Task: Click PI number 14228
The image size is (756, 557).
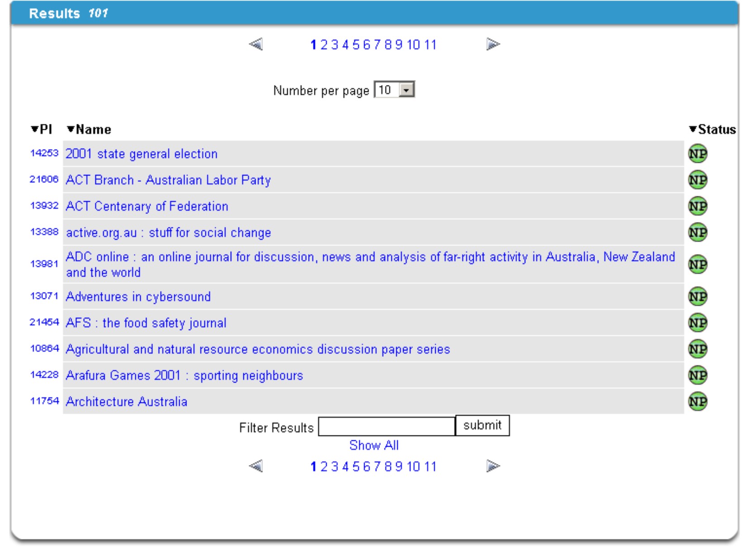Action: (44, 375)
